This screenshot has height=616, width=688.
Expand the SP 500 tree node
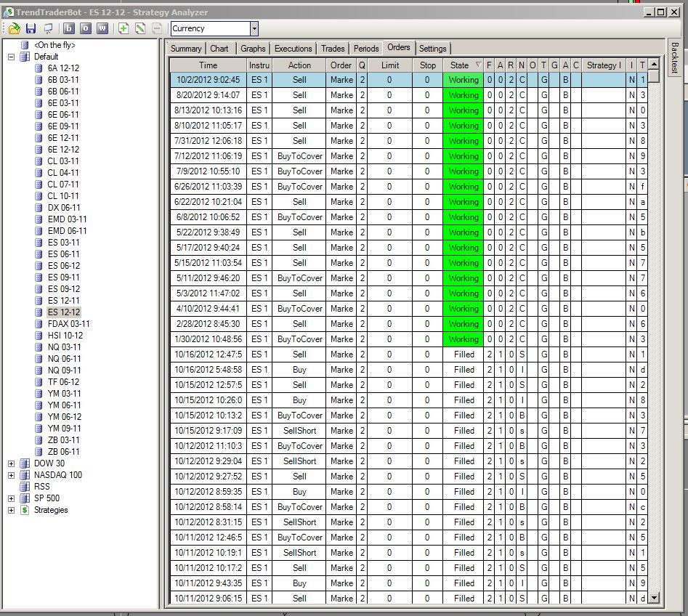coord(12,498)
